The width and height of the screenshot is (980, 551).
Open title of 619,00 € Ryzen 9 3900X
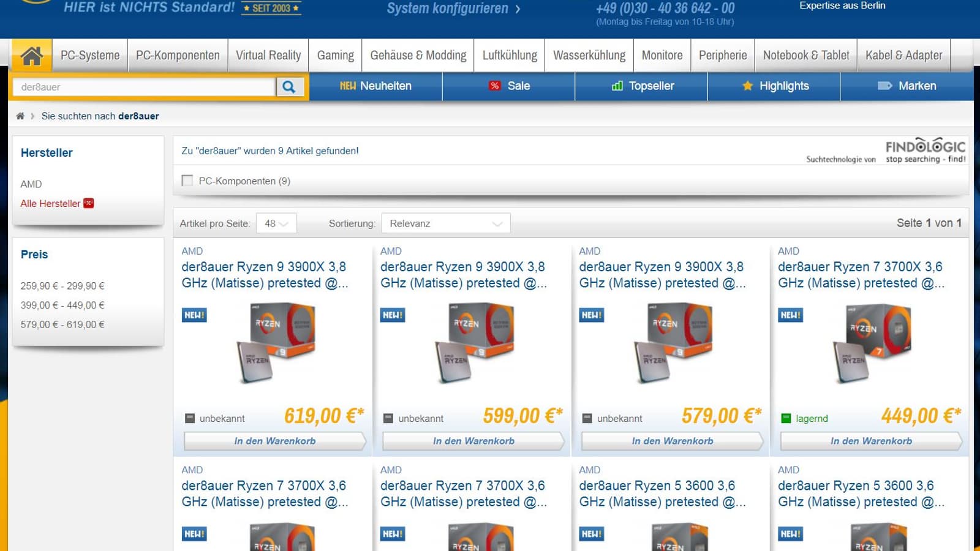265,275
